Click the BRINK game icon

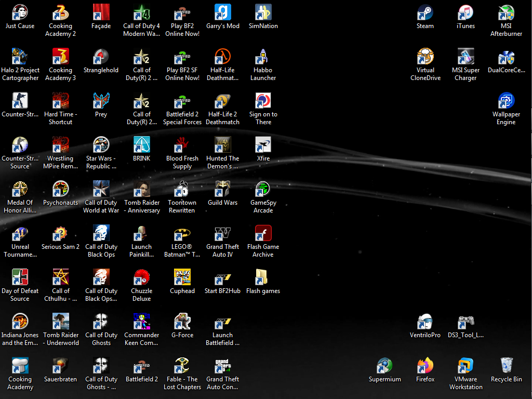pyautogui.click(x=141, y=145)
